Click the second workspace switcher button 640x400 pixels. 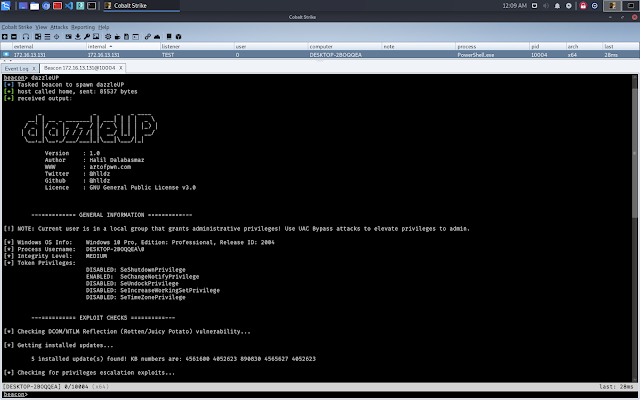(x=631, y=6)
